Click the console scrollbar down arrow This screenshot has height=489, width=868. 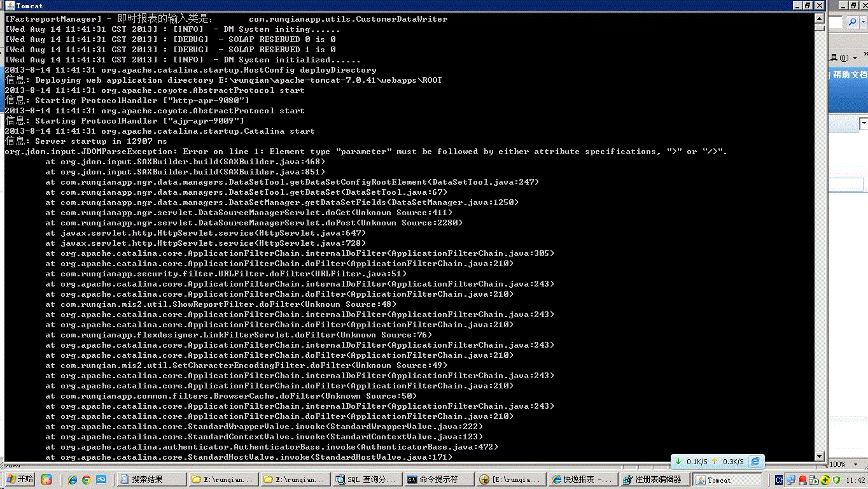tap(820, 456)
